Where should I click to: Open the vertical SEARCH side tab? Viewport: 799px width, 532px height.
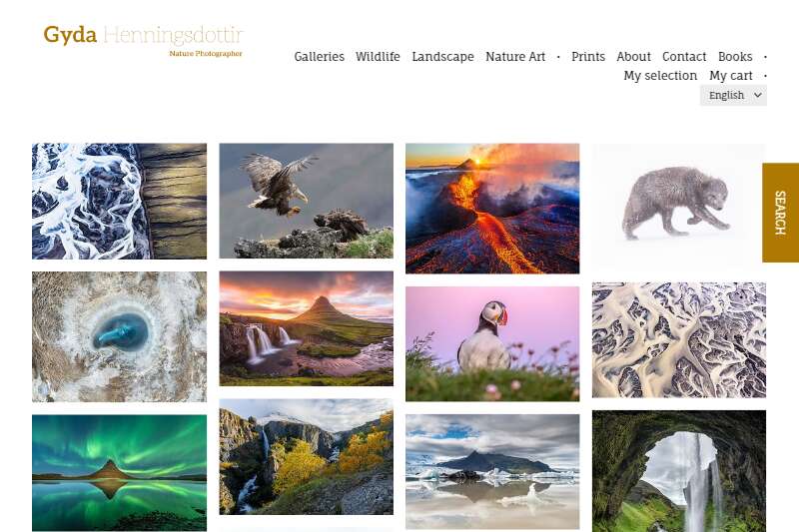pyautogui.click(x=780, y=213)
